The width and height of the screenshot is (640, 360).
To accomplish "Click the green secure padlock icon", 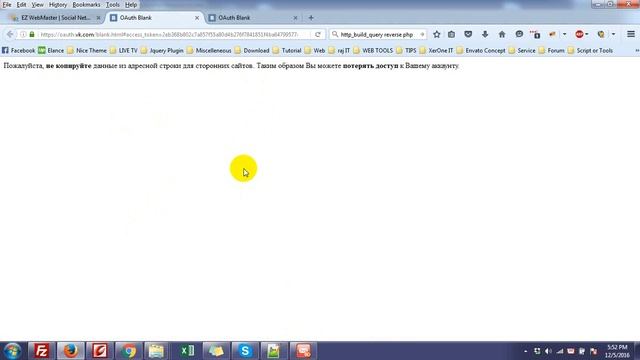I will [32, 34].
